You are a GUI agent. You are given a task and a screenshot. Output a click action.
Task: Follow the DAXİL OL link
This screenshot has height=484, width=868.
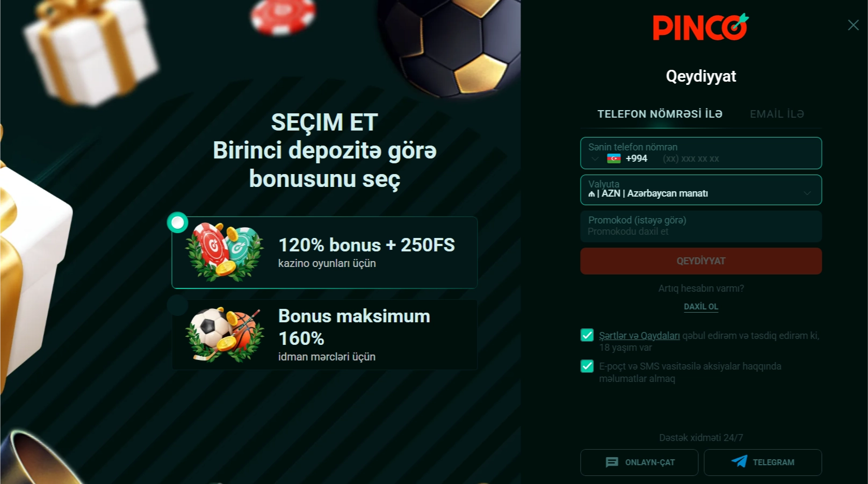click(x=701, y=306)
